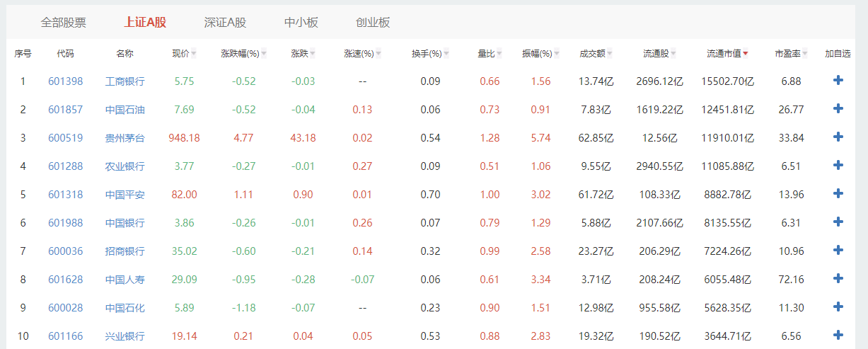Click the 代码 column header
Viewport: 868px width, 349px height.
(65, 54)
